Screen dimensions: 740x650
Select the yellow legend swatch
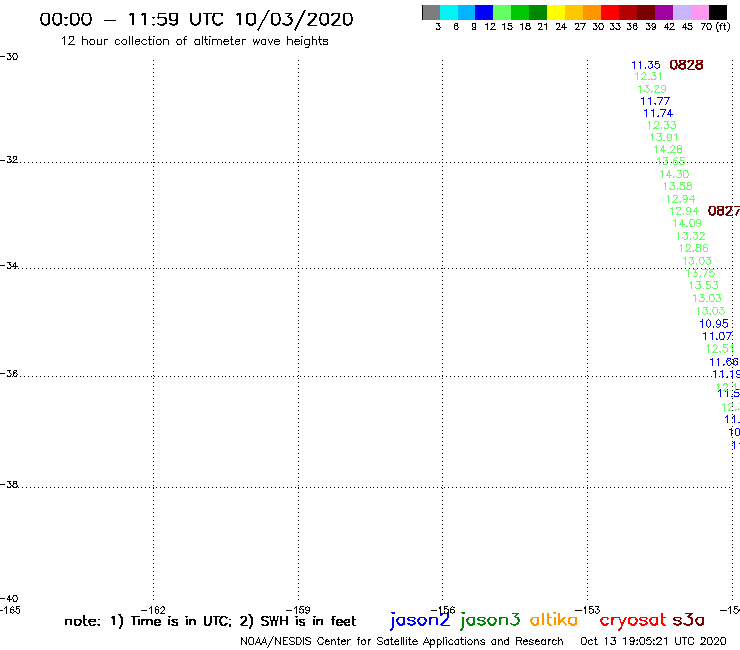coord(556,12)
